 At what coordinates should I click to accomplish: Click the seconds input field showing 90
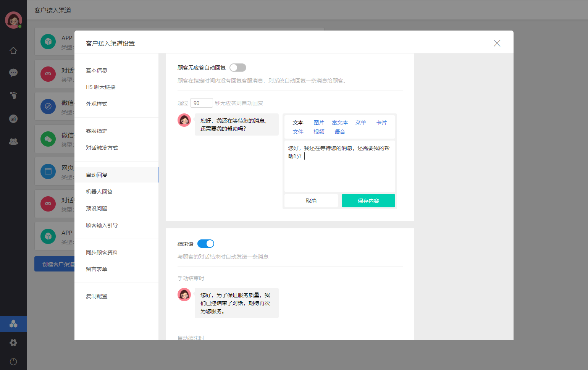coord(202,103)
